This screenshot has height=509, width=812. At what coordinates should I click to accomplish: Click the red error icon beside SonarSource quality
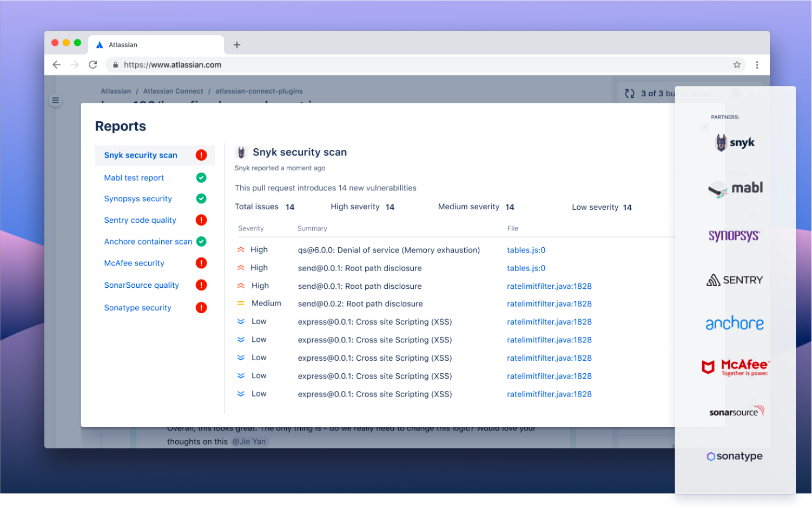click(201, 285)
